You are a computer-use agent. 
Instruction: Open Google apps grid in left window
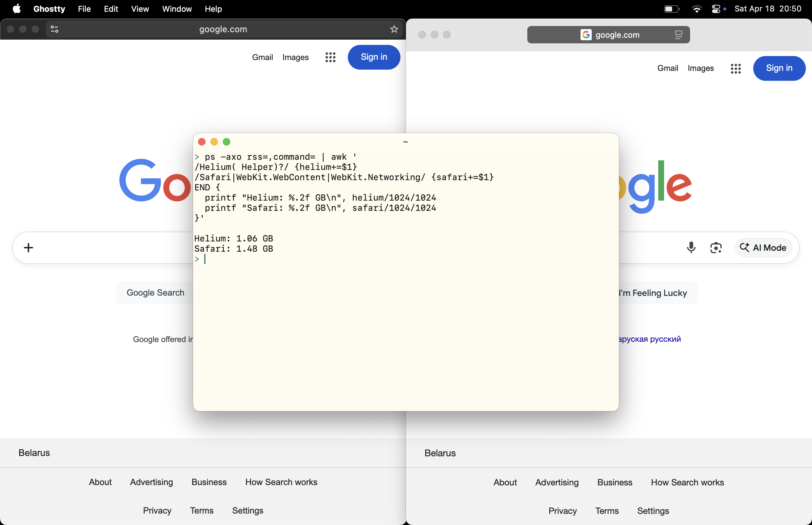coord(330,57)
